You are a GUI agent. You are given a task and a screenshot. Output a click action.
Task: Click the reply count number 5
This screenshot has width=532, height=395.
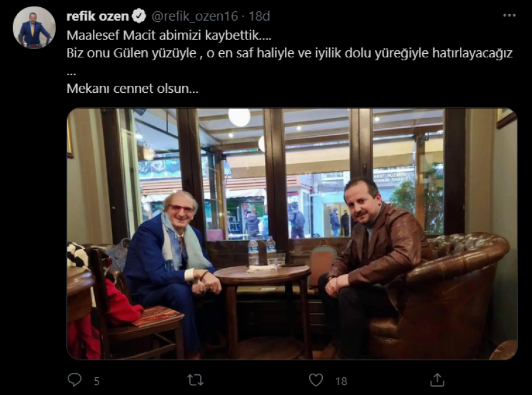click(97, 381)
